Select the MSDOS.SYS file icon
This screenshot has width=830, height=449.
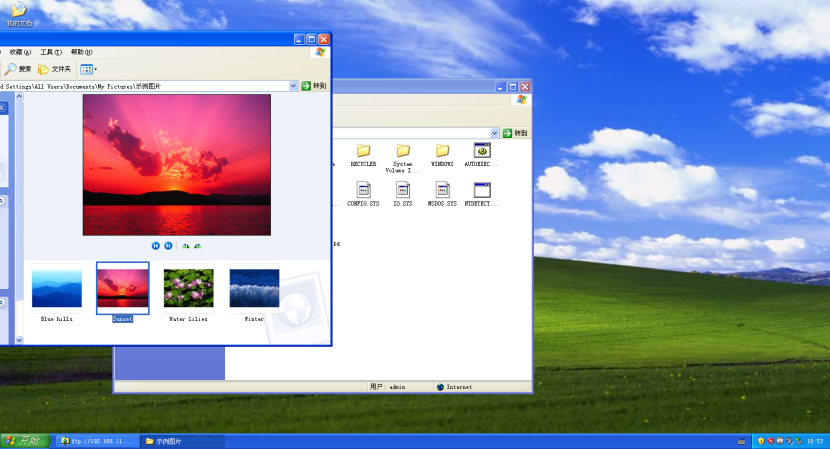pos(442,194)
